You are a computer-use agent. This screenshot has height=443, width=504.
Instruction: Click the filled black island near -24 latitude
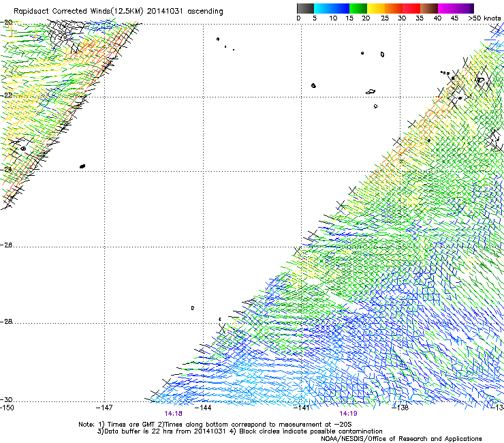[x=82, y=166]
